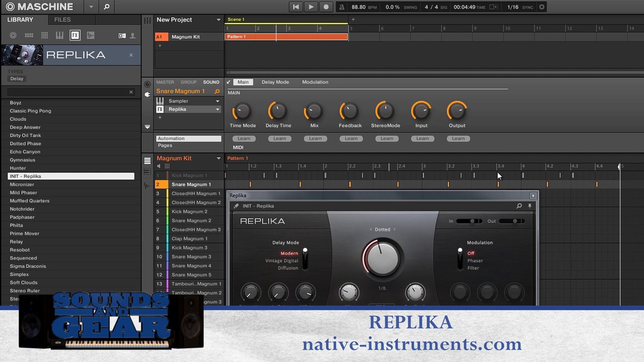Add a new scene with plus

pyautogui.click(x=353, y=20)
